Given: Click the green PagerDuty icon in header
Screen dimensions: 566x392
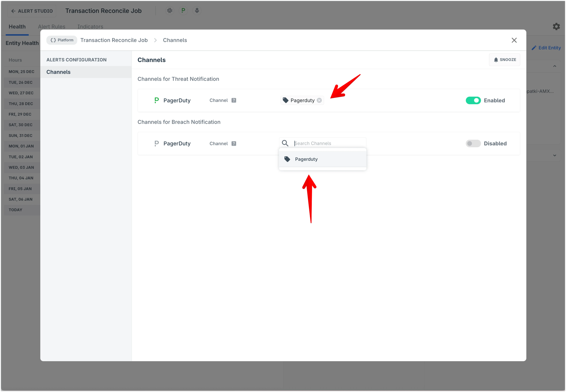Looking at the screenshot, I should [x=183, y=11].
